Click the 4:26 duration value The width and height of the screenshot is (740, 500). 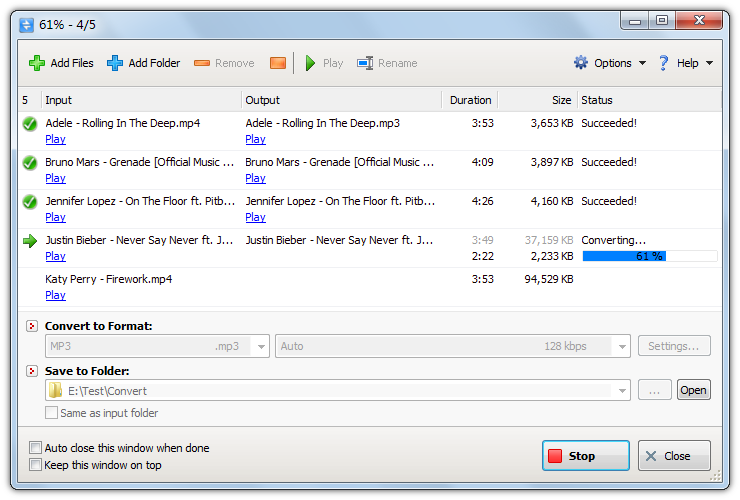pos(482,202)
